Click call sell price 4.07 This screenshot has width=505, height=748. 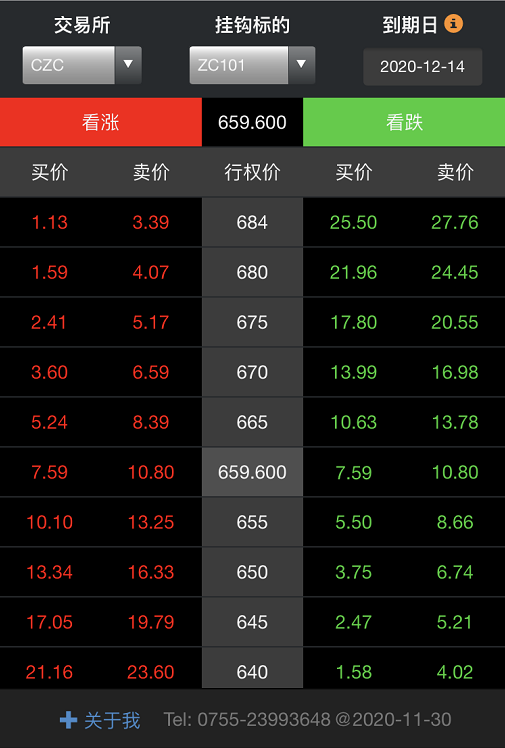151,272
